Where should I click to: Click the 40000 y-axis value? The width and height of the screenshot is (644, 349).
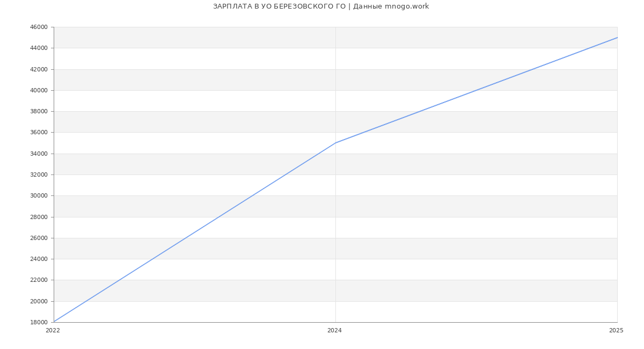point(39,91)
